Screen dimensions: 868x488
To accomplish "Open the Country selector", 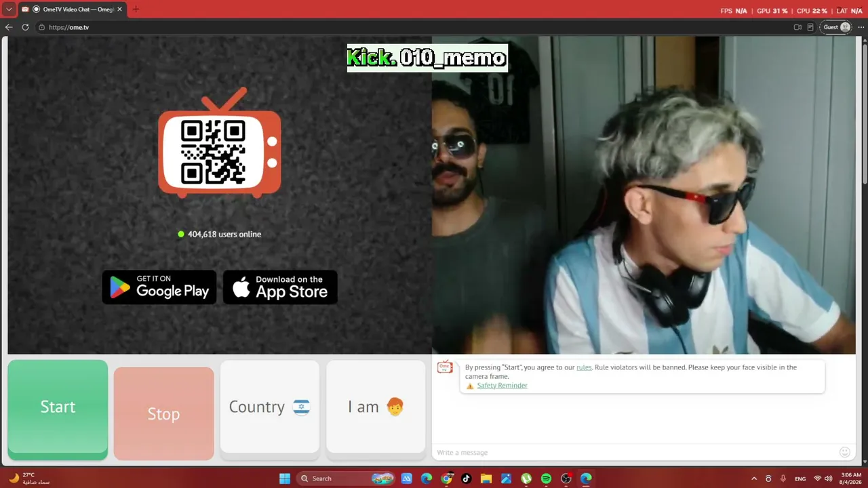I will point(269,407).
